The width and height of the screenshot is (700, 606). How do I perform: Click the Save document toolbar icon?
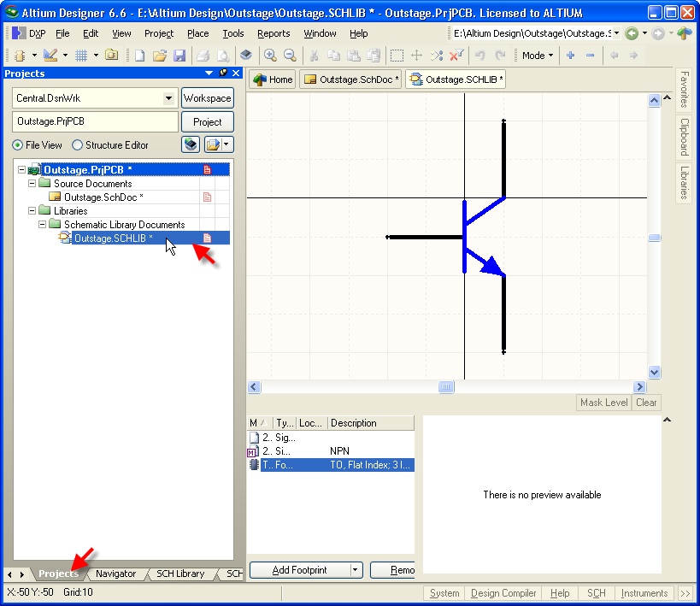tap(179, 56)
